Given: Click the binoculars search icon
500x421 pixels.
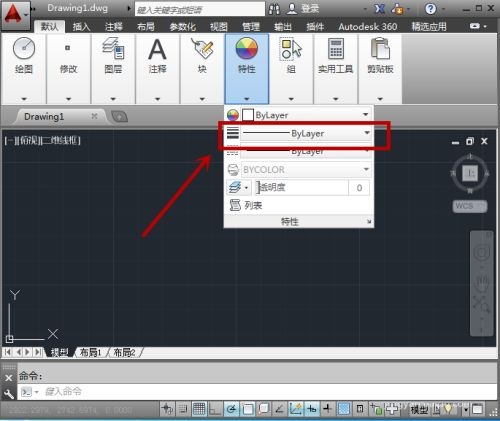Looking at the screenshot, I should (x=274, y=9).
